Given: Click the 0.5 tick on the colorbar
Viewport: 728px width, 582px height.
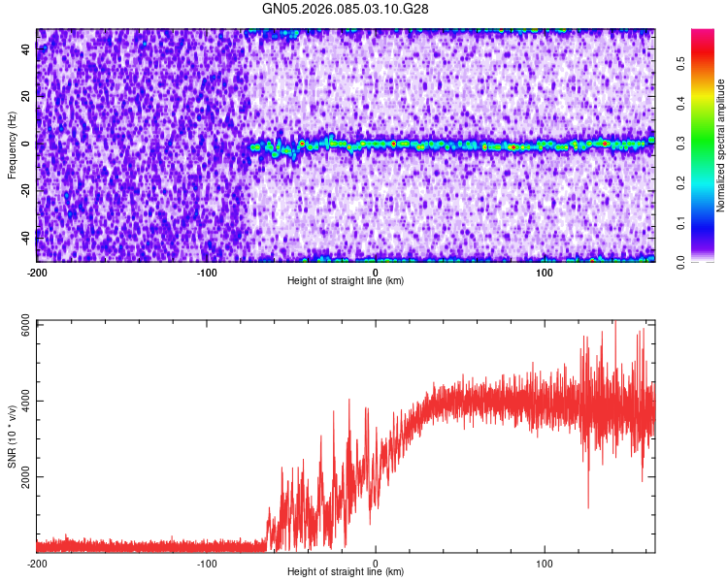Looking at the screenshot, I should pos(681,63).
